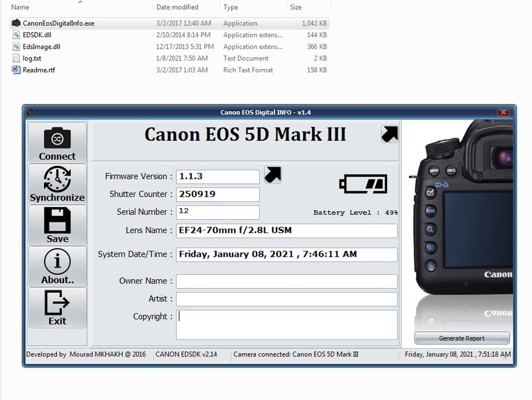Click the file name 'EDSDK.dll'
The height and width of the screenshot is (400, 532).
pos(37,35)
